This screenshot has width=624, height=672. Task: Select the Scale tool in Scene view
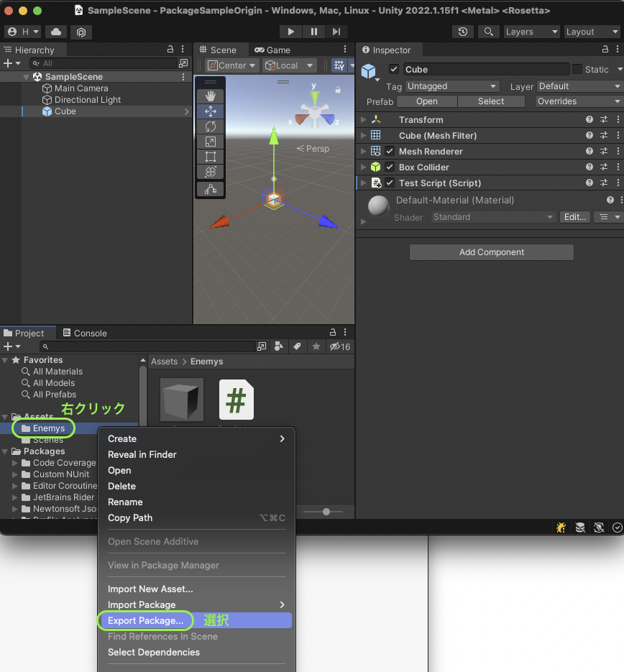point(210,142)
